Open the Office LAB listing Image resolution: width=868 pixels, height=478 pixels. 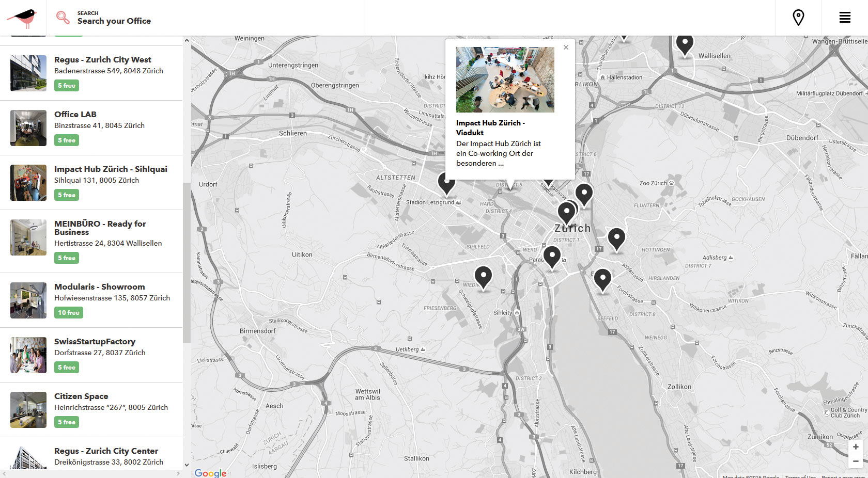(x=91, y=128)
